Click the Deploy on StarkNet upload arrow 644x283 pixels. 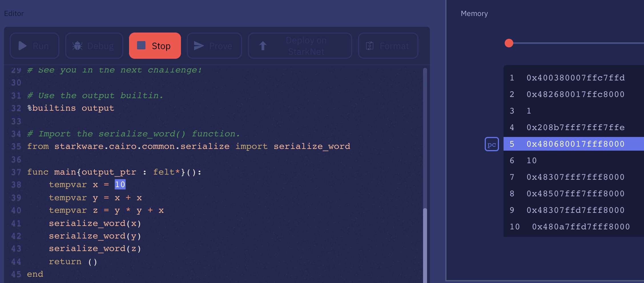tap(263, 46)
